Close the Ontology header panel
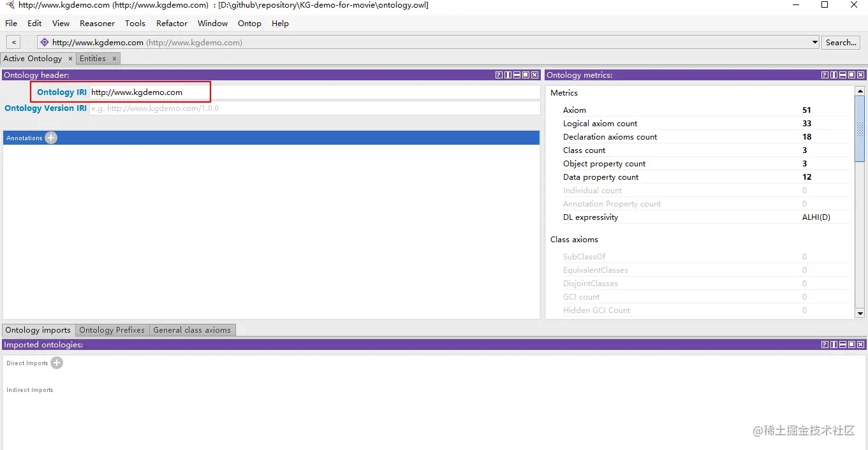Image resolution: width=868 pixels, height=450 pixels. [534, 75]
